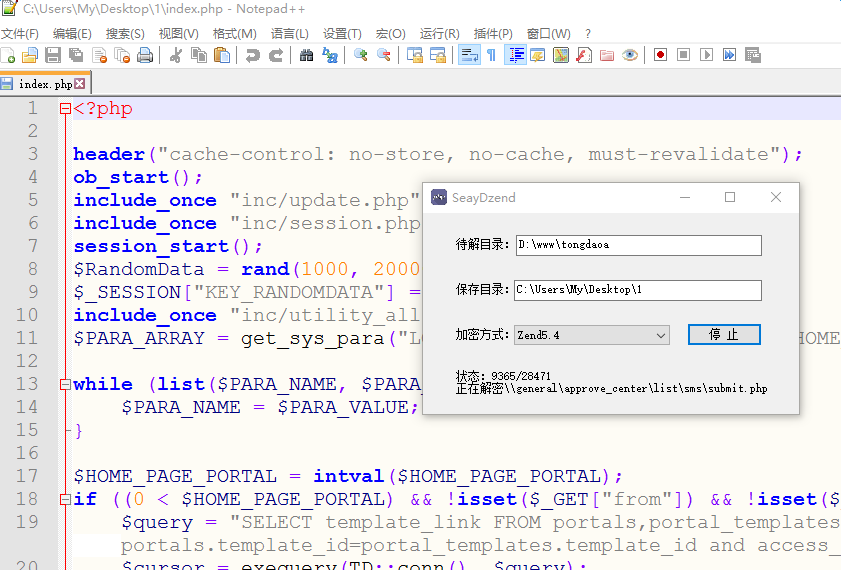Open the 编辑(E) menu
Screen dimensions: 841x570
coord(72,34)
